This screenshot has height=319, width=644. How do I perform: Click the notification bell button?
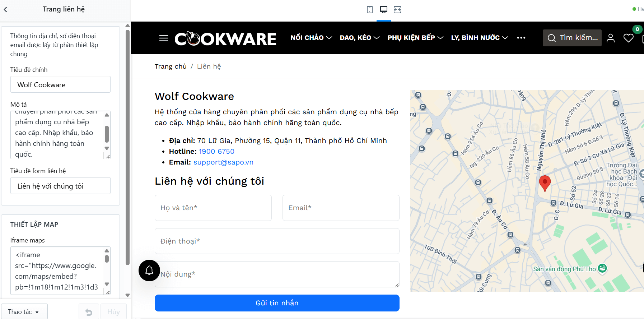click(x=149, y=271)
